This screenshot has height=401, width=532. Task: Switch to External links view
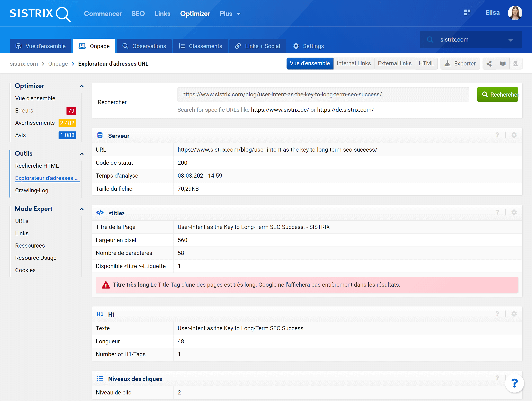[394, 63]
